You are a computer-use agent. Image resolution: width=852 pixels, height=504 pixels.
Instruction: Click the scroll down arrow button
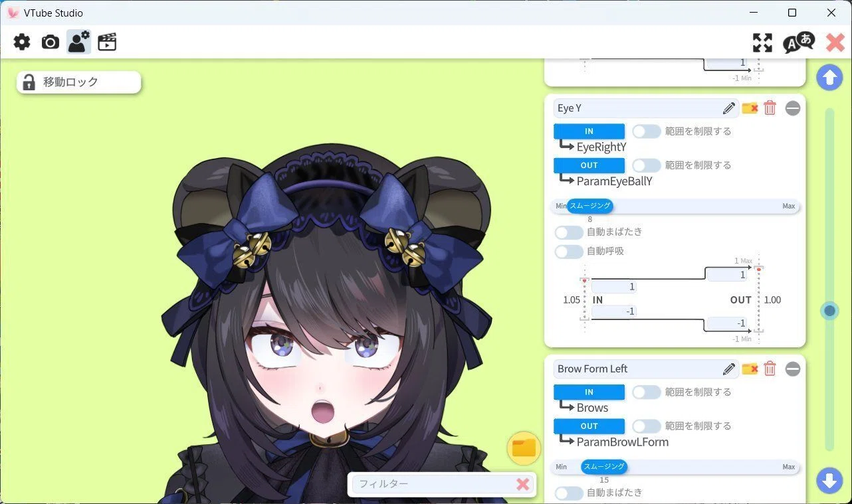click(829, 480)
